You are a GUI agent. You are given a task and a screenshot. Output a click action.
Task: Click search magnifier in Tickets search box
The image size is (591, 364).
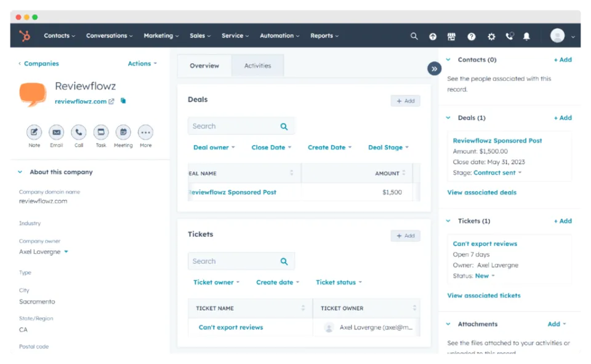[284, 261]
